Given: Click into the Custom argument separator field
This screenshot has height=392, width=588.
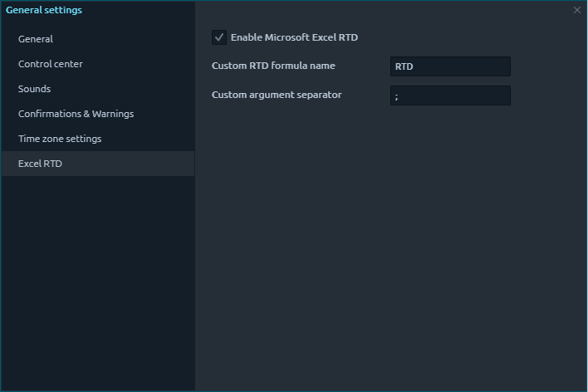Looking at the screenshot, I should click(450, 96).
